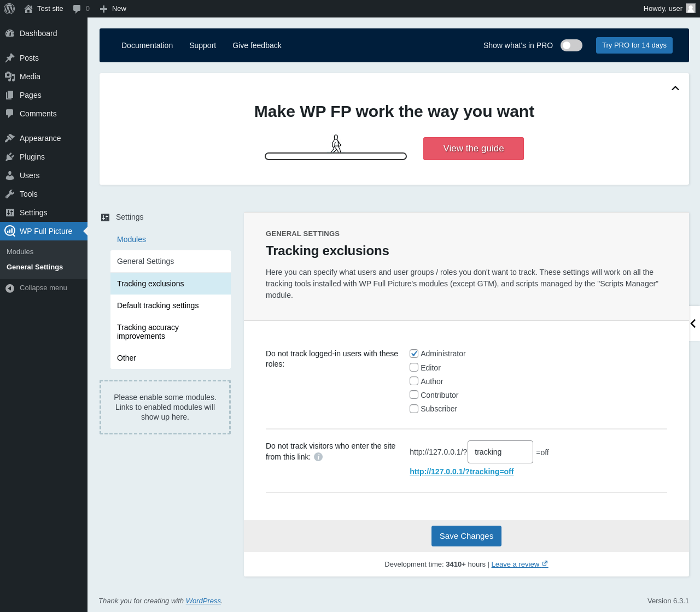Click Try PRO for 14 days button
The height and width of the screenshot is (612, 700).
coord(634,45)
